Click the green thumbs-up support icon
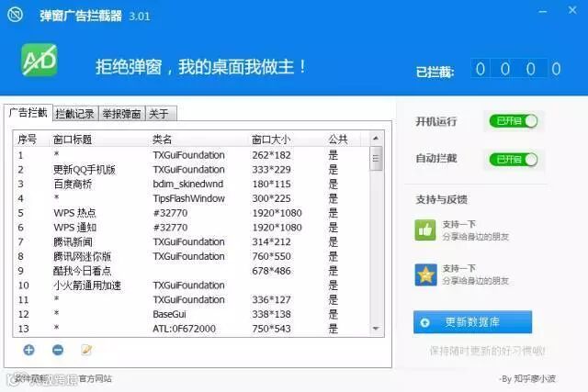 click(x=425, y=230)
